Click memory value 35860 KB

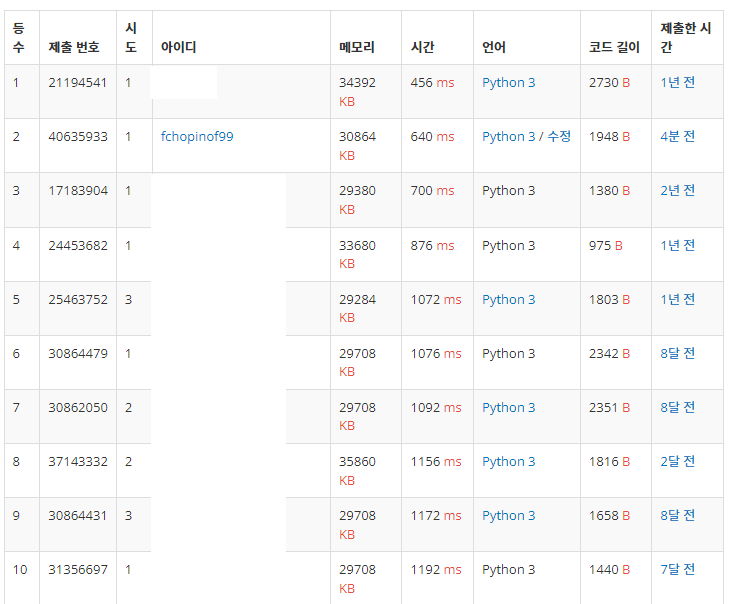(x=357, y=471)
